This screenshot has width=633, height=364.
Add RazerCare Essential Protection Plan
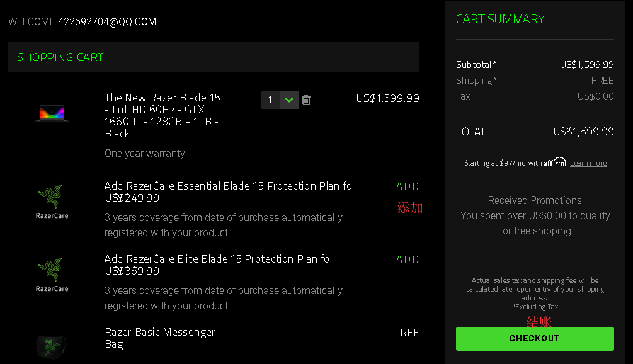coord(408,186)
